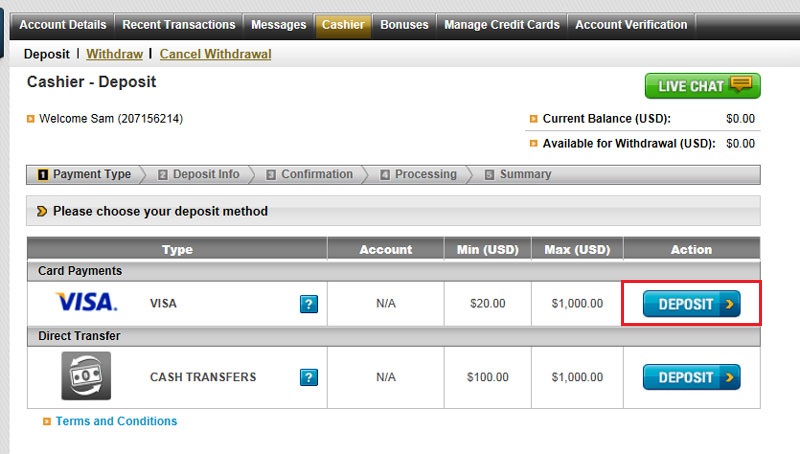The image size is (800, 454).
Task: Click the arrow icon beside Welcome Sam
Action: [31, 119]
